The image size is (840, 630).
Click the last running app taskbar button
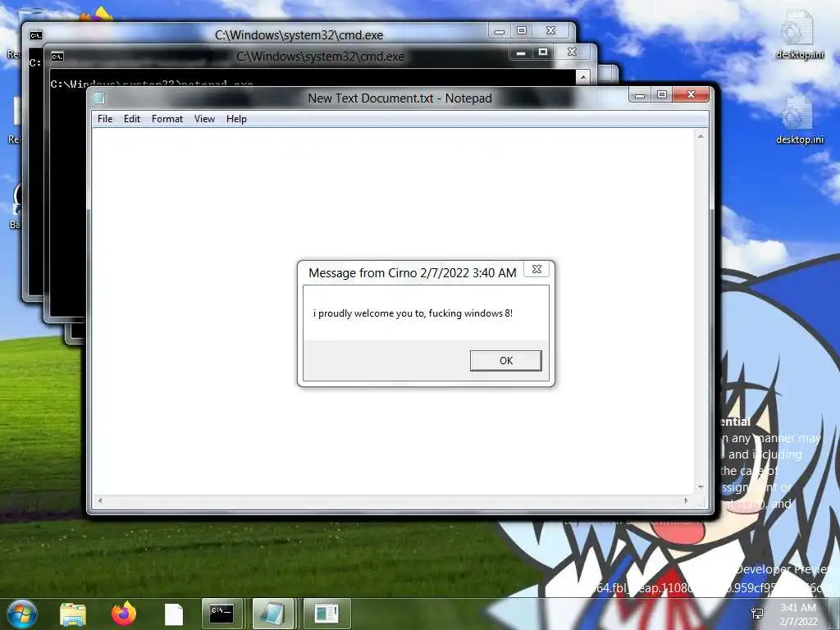pyautogui.click(x=326, y=614)
